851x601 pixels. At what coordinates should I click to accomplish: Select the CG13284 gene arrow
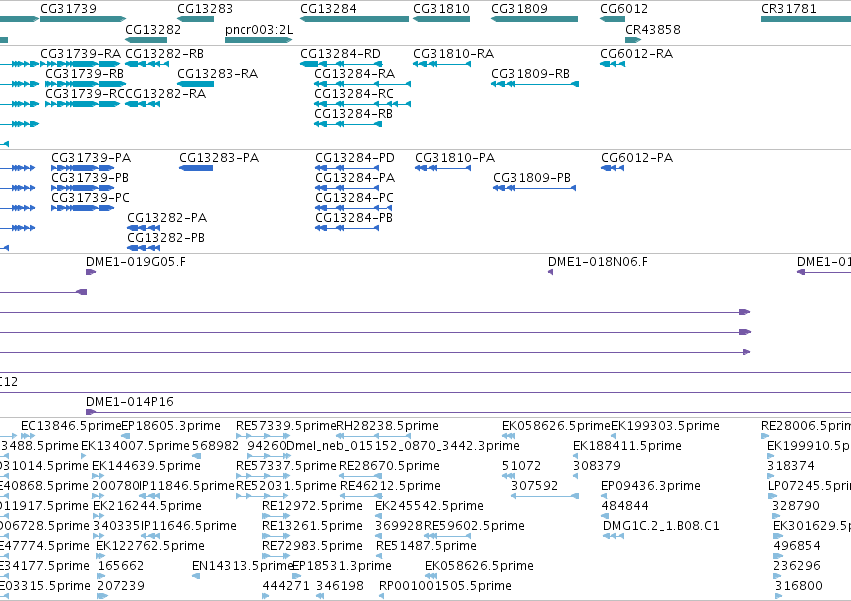pyautogui.click(x=354, y=19)
